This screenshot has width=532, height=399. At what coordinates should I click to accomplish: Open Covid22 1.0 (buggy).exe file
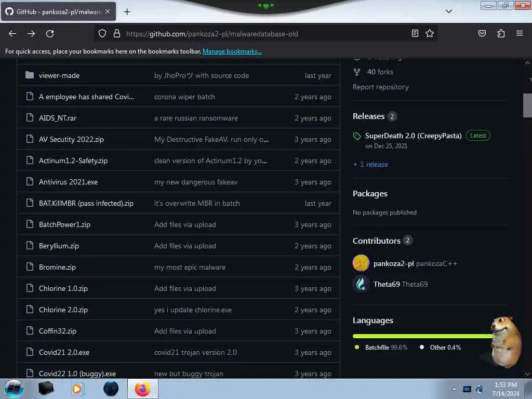[77, 374]
